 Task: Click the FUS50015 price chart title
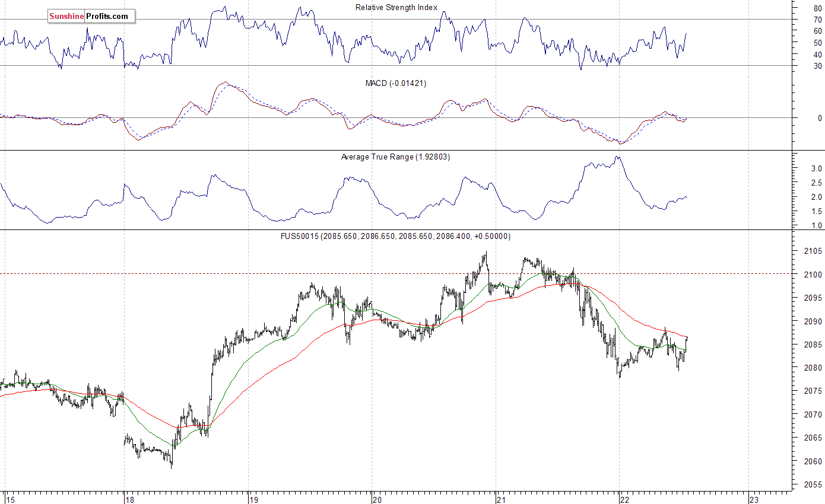click(x=395, y=236)
